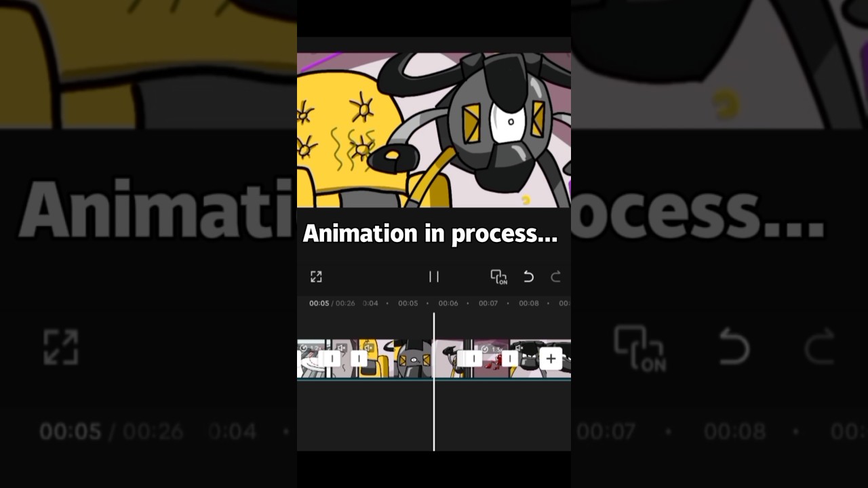Click the 00:07 mark on the time ruler
This screenshot has height=488, width=868.
click(x=488, y=303)
